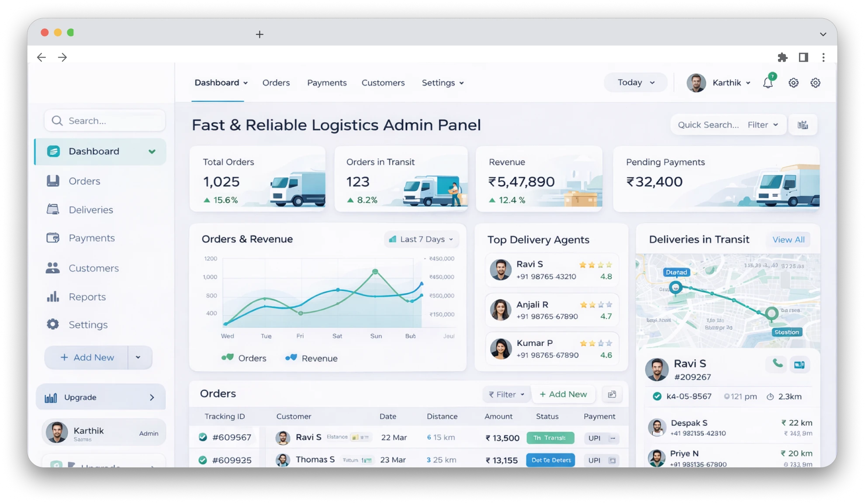
Task: Open Reports from the sidebar
Action: (x=87, y=297)
